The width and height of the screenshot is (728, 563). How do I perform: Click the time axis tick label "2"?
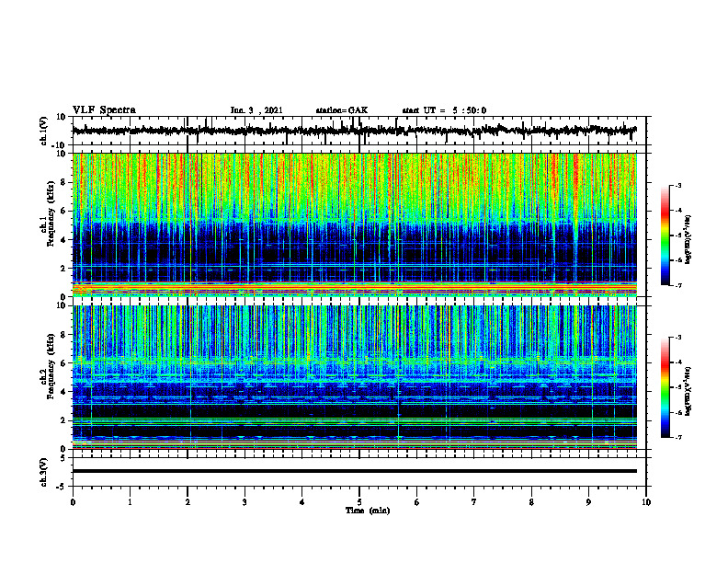click(x=188, y=502)
